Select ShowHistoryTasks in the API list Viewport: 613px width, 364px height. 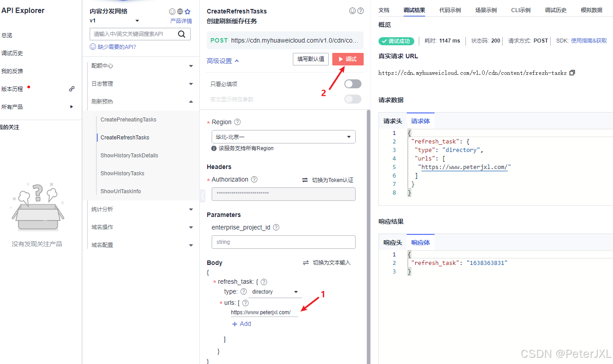(122, 173)
